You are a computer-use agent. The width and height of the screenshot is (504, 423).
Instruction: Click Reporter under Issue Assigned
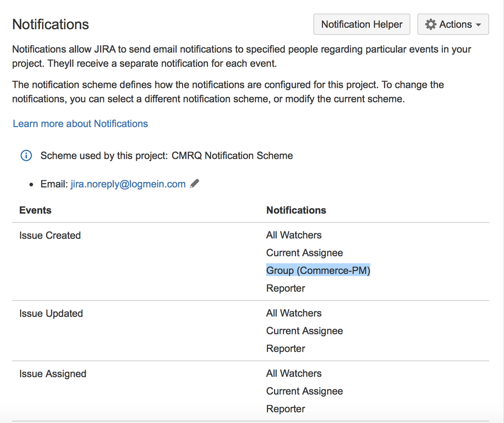tap(286, 409)
